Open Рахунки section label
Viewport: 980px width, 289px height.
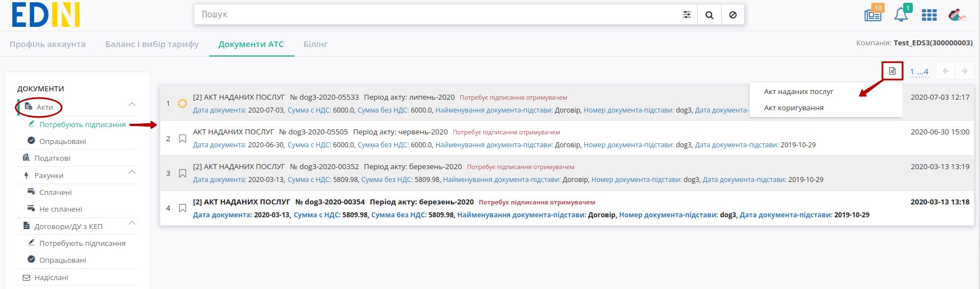click(x=49, y=175)
